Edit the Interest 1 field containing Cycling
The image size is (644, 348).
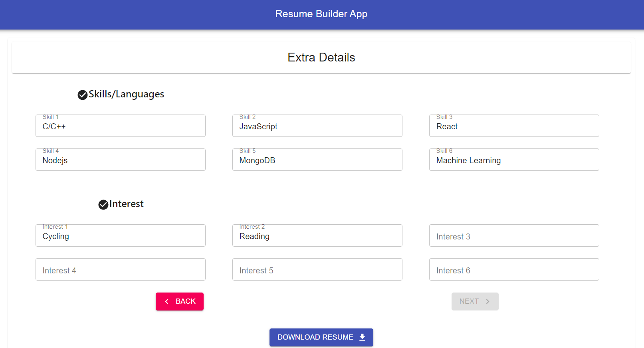121,235
